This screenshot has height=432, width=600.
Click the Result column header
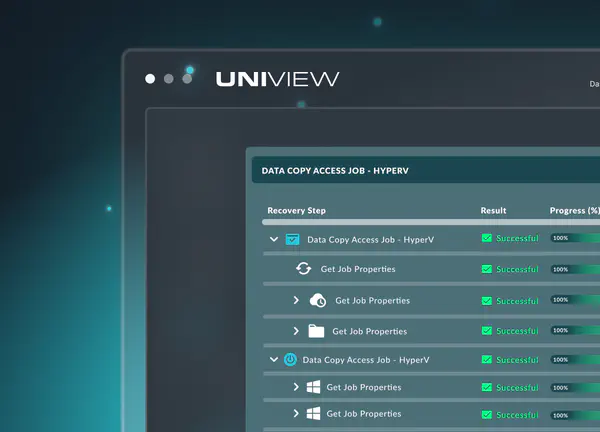493,210
